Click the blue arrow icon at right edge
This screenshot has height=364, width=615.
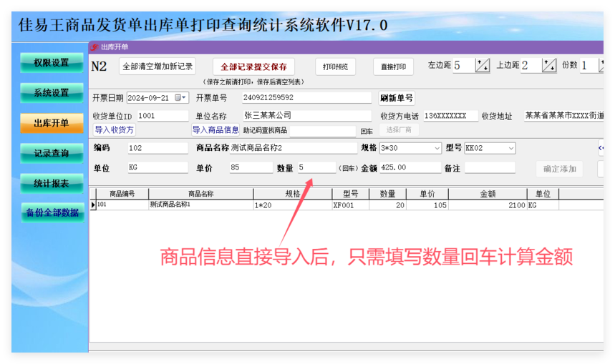pyautogui.click(x=601, y=148)
